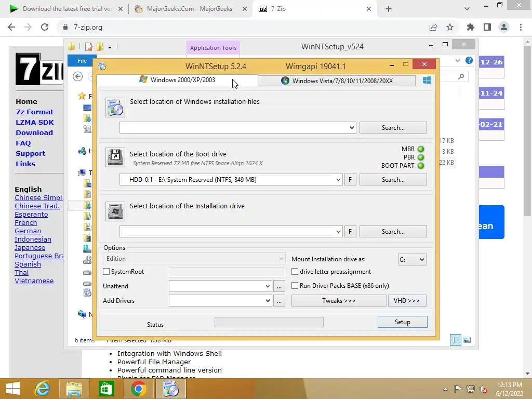The image size is (532, 399).
Task: Switch to Windows 2000/XP/2003 tab
Action: pyautogui.click(x=177, y=80)
